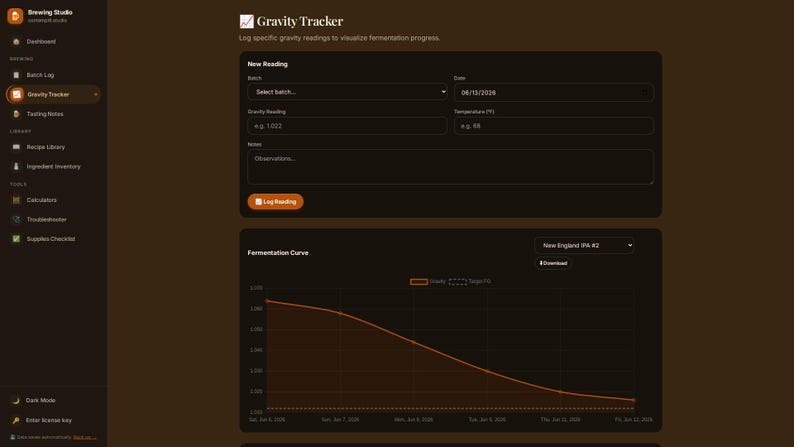Click the Tasting Notes beer icon

pos(16,114)
